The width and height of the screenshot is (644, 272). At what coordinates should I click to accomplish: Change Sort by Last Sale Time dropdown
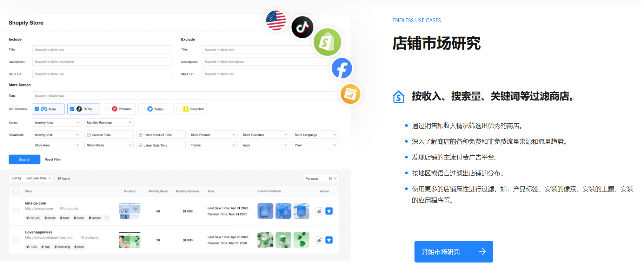(x=31, y=178)
